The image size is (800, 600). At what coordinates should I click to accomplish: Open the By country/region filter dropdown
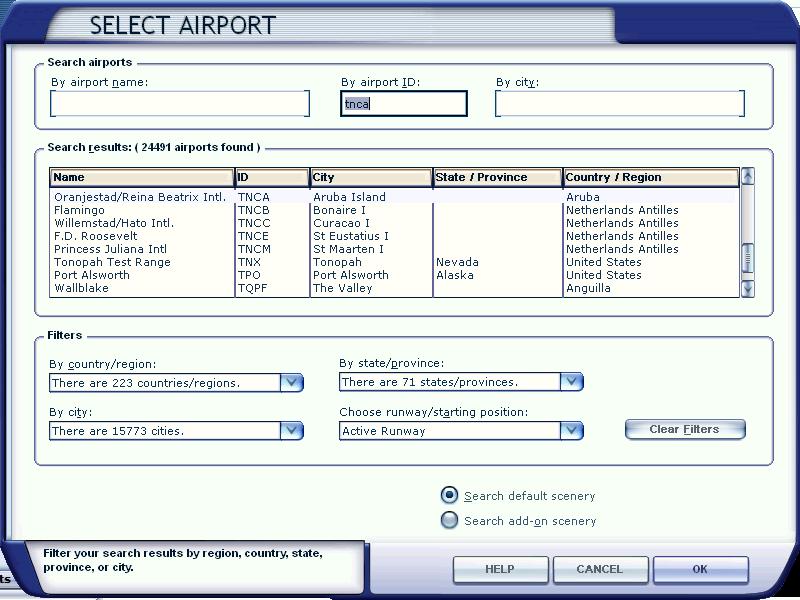(291, 382)
